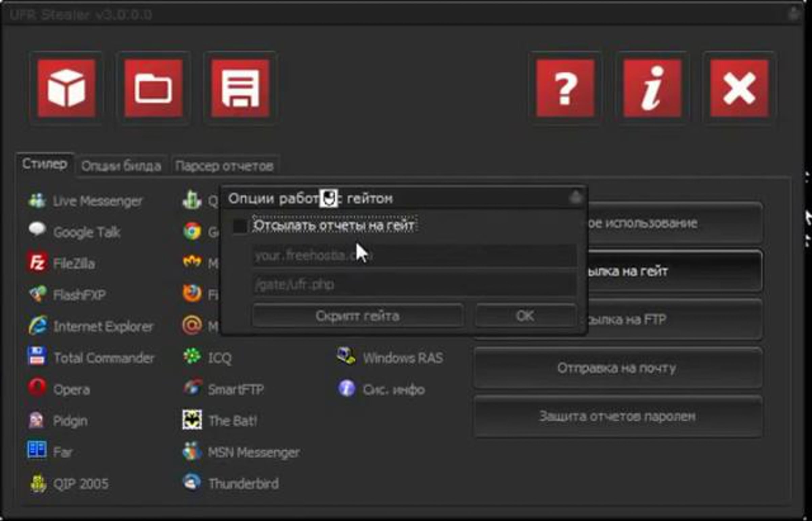
Task: Toggle the "Отсылать отчеты на гейт" checkbox
Action: point(240,226)
